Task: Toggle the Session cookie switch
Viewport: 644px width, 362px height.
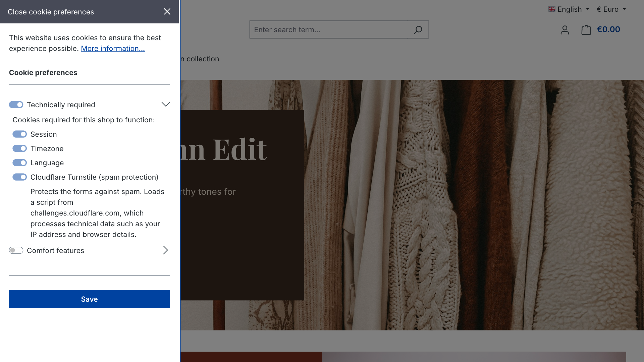Action: point(20,134)
